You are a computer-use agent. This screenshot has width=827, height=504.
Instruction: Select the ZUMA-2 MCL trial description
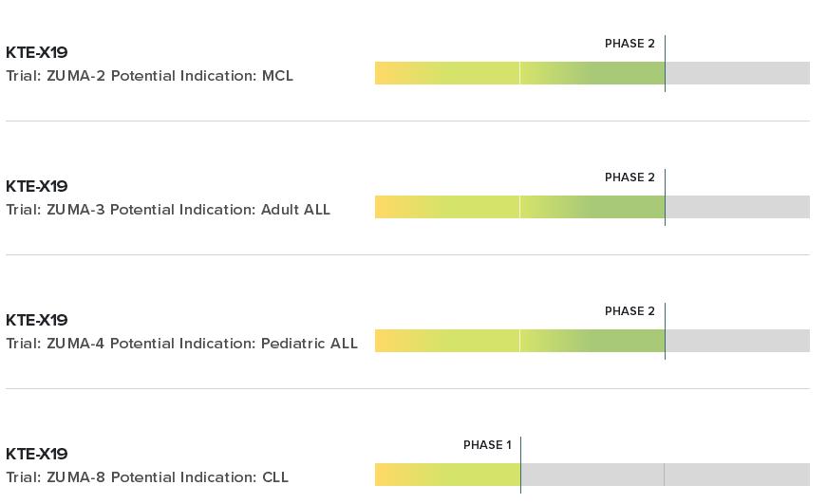coord(149,76)
